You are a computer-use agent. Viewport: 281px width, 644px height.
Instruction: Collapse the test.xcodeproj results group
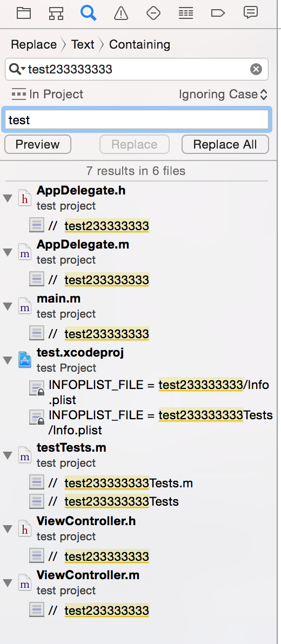tap(8, 360)
